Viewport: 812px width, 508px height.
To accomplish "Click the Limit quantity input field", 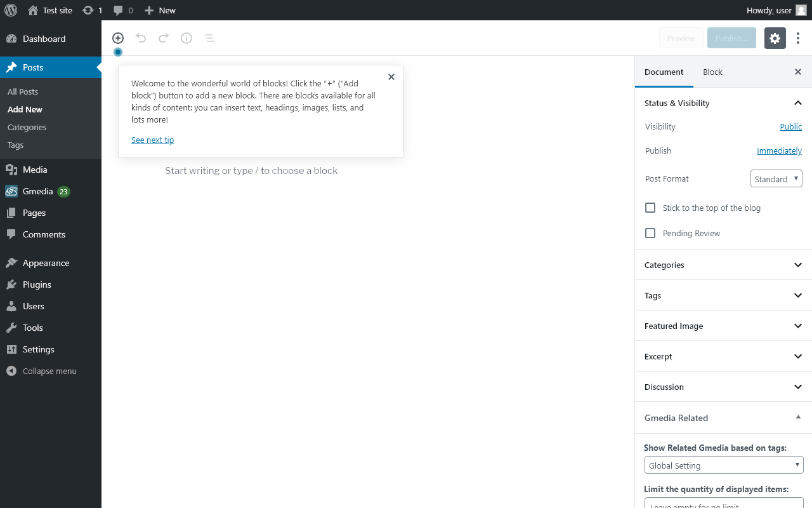I will coord(724,502).
